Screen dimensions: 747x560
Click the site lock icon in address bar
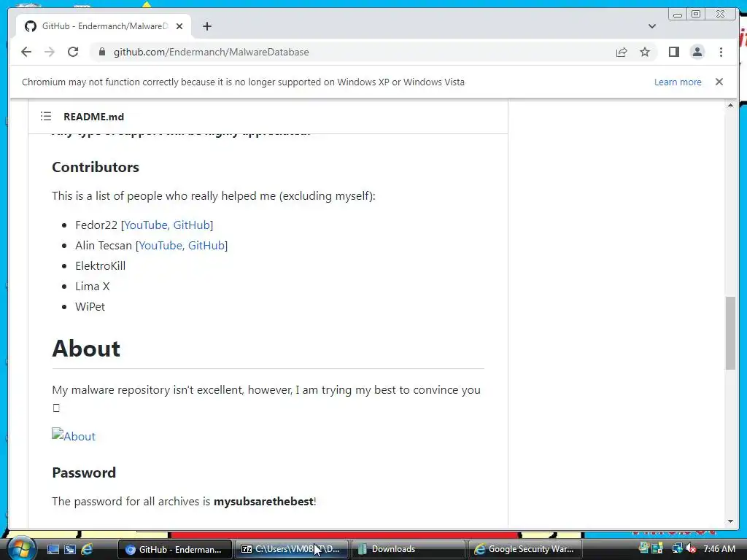(101, 52)
